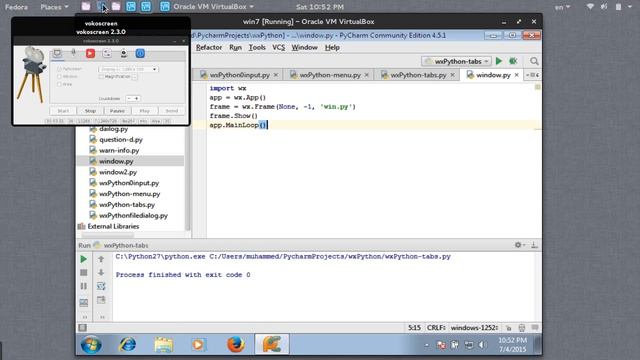640x360 pixels.
Task: Open the Run menu
Action: [236, 48]
